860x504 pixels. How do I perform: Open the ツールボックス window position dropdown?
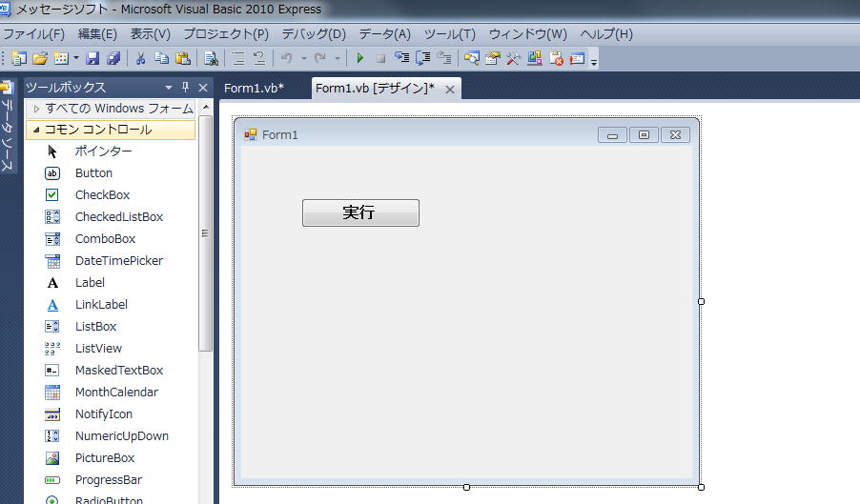pos(169,87)
